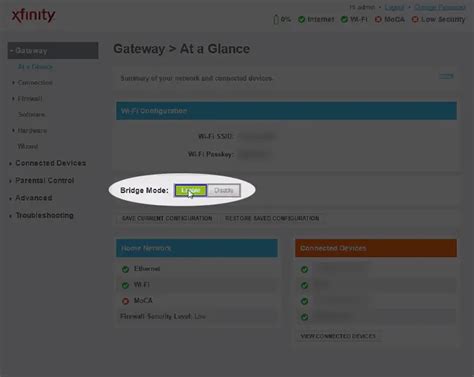Click the Change Password link
The height and width of the screenshot is (377, 474).
[x=440, y=7]
